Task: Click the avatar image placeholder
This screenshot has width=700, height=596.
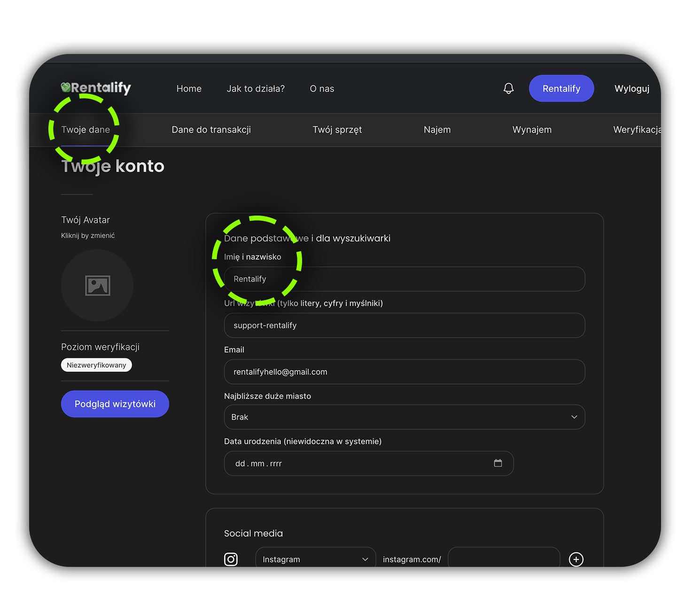Action: 97,286
